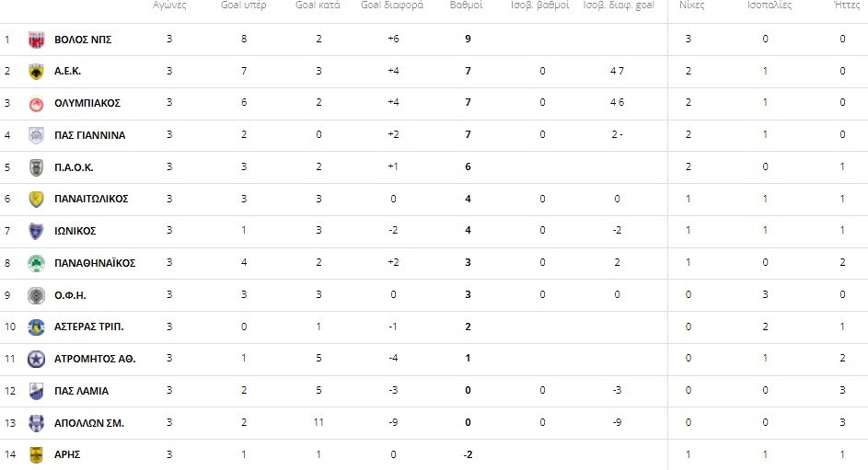Screen dimensions: 868x470
Task: Click the Α.Ε.Κ. yellow eagle crest
Action: point(36,72)
